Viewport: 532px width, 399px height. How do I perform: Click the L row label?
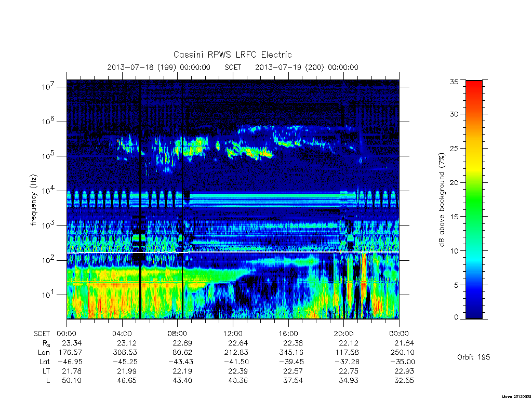48,381
